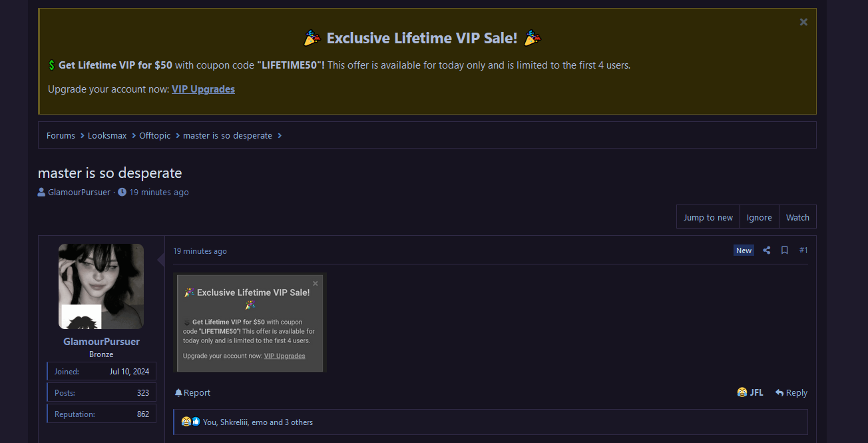Ignore this thread
The image size is (868, 443).
(x=759, y=217)
